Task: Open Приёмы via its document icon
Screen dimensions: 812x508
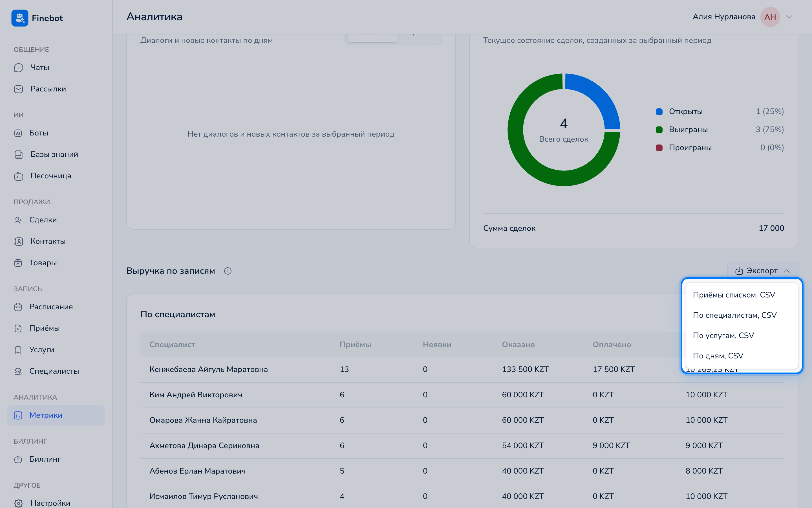Action: tap(18, 328)
